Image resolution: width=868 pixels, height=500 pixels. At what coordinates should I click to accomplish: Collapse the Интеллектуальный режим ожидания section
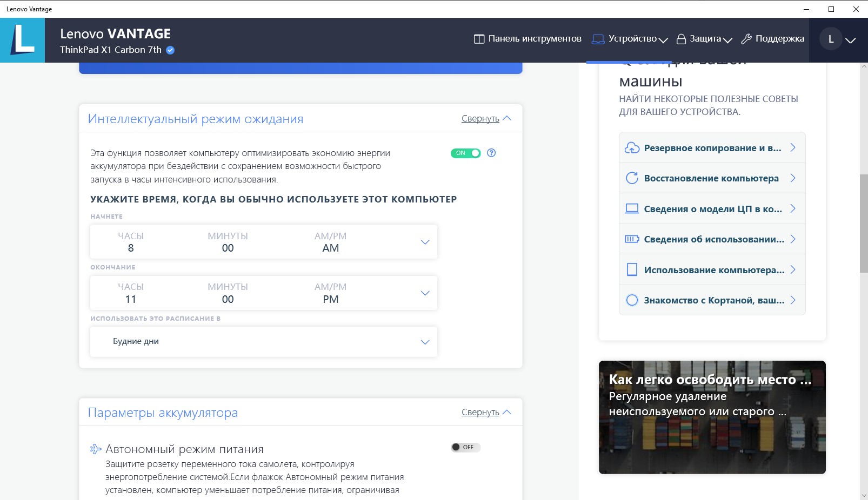486,119
